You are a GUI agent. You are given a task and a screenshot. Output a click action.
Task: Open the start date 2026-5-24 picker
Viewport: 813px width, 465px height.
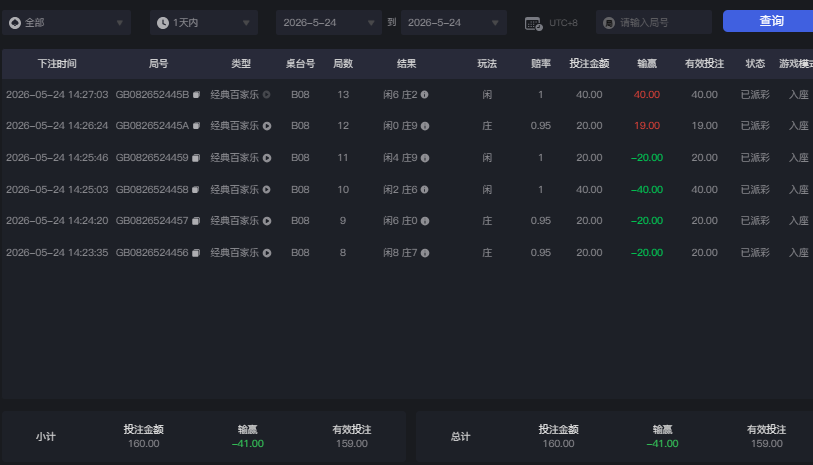[329, 23]
